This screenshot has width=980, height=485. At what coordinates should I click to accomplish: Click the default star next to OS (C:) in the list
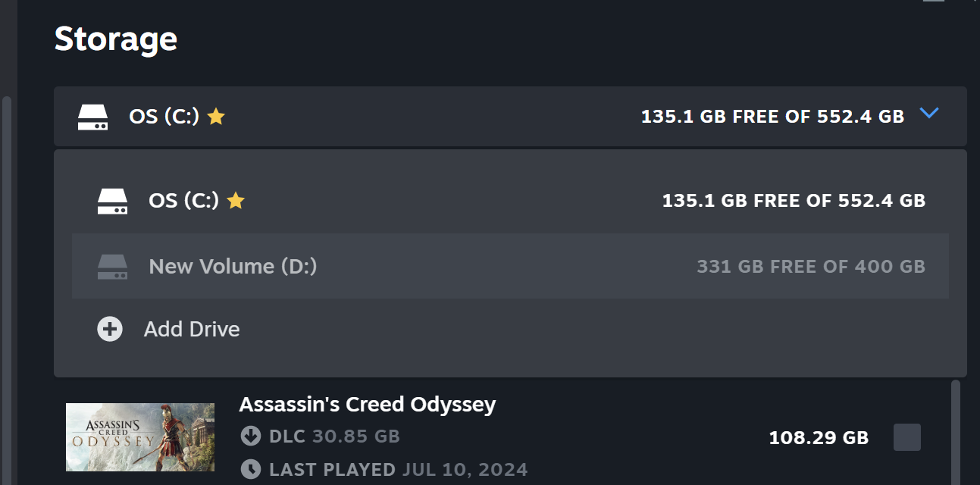[x=236, y=201]
